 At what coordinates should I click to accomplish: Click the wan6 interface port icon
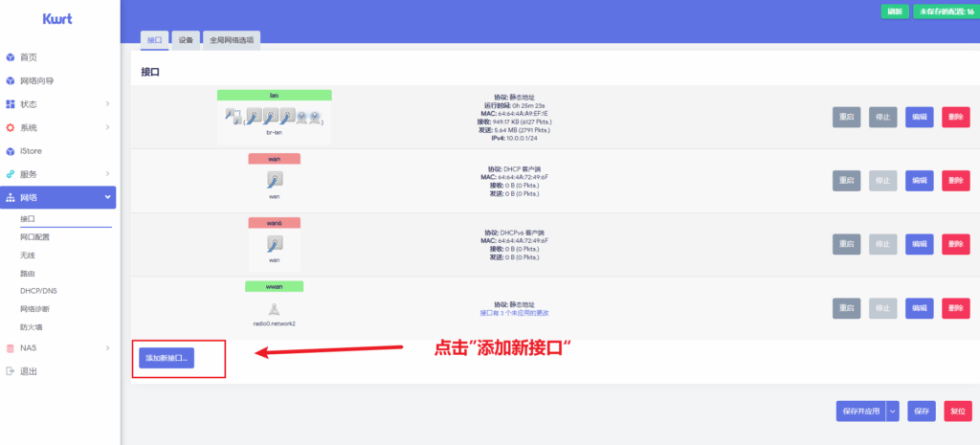(274, 244)
